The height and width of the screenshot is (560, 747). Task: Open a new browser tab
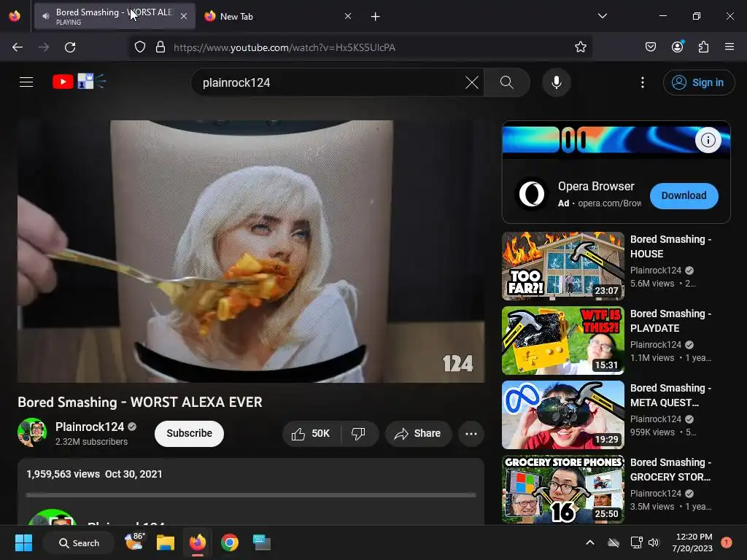tap(376, 17)
